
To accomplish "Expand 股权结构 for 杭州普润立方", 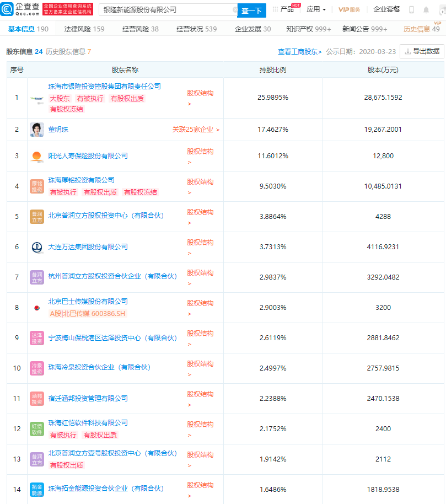I will click(x=200, y=277).
